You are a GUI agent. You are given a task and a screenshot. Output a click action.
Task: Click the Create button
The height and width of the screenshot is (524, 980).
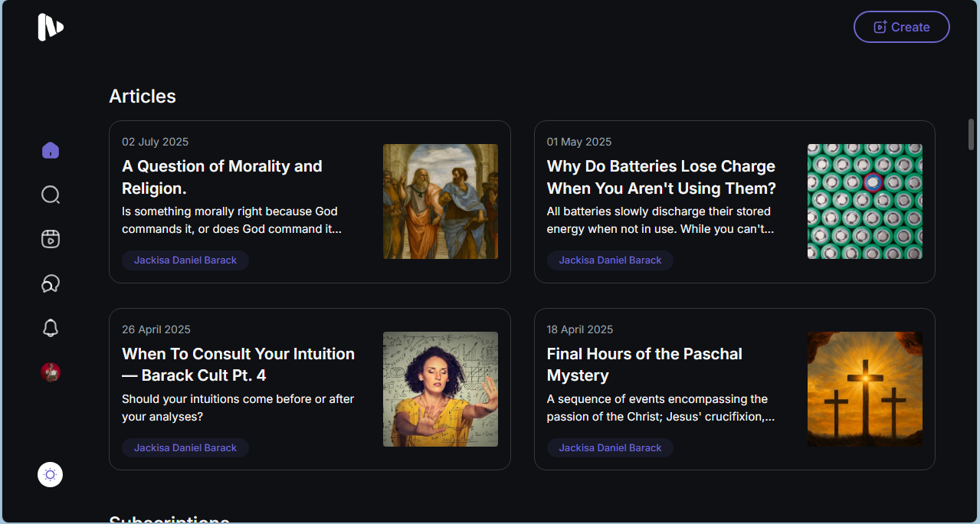pos(901,27)
